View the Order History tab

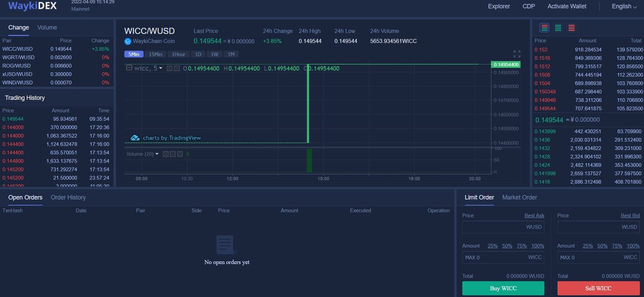pyautogui.click(x=68, y=197)
